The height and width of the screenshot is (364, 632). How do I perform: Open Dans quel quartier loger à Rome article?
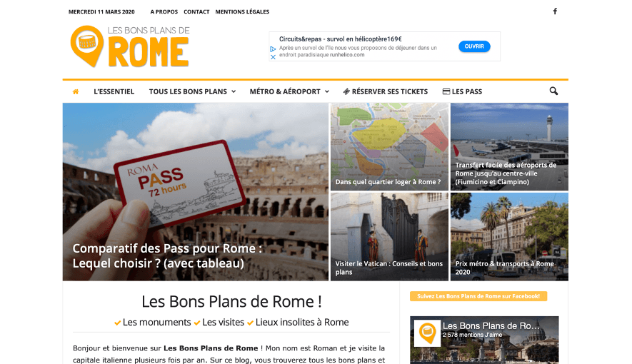click(389, 146)
